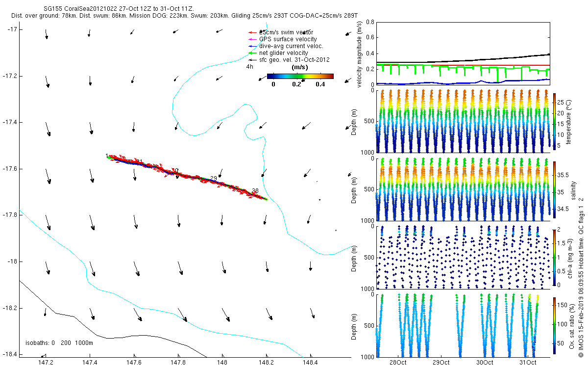This screenshot has height=368, width=588.
Task: Click dive number '29' on glider track
Action: 213,178
